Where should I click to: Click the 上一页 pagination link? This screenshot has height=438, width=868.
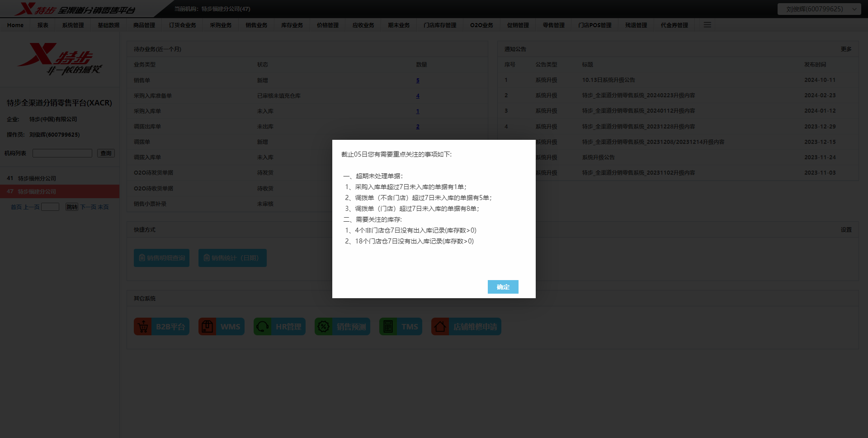pos(32,207)
